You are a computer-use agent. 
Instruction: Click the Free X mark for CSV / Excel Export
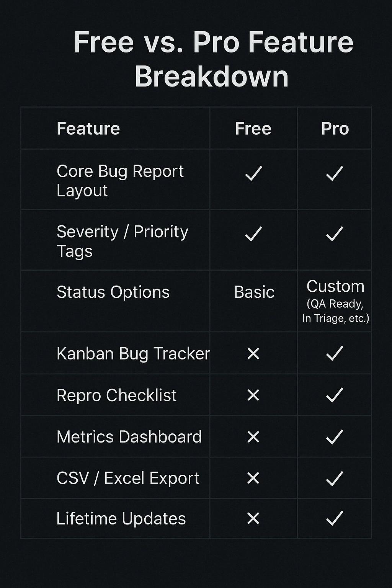click(x=253, y=478)
